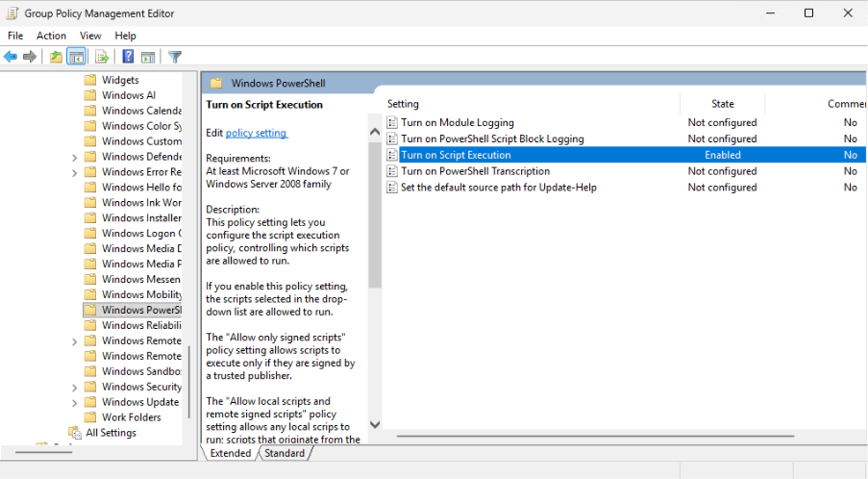The width and height of the screenshot is (868, 479).
Task: Open the Action menu
Action: pyautogui.click(x=51, y=36)
